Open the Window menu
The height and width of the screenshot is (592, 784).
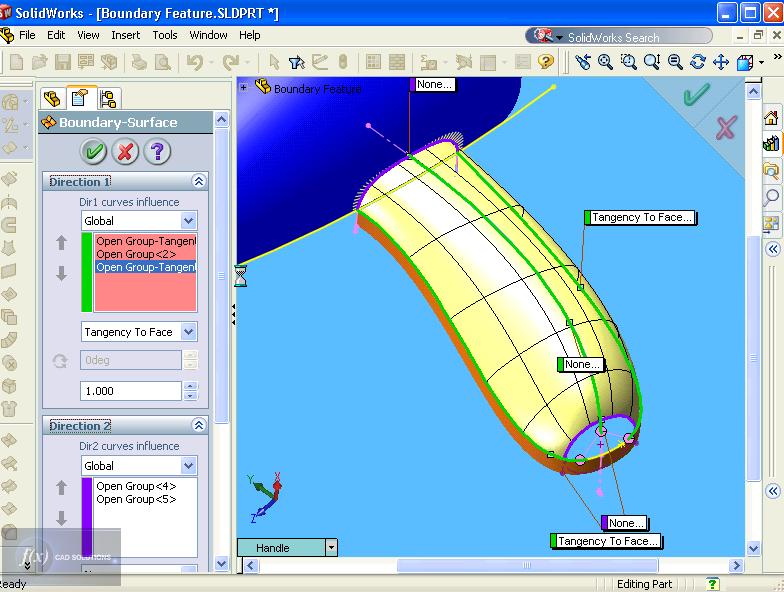pyautogui.click(x=208, y=35)
